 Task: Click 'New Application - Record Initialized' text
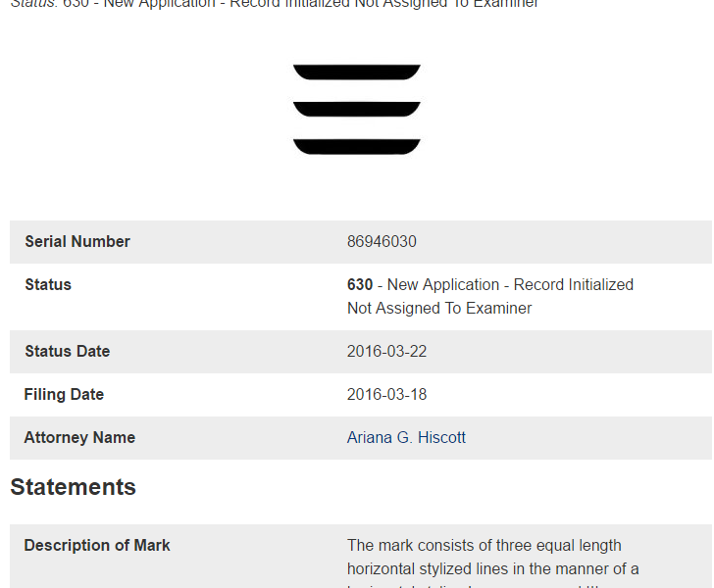tap(510, 285)
